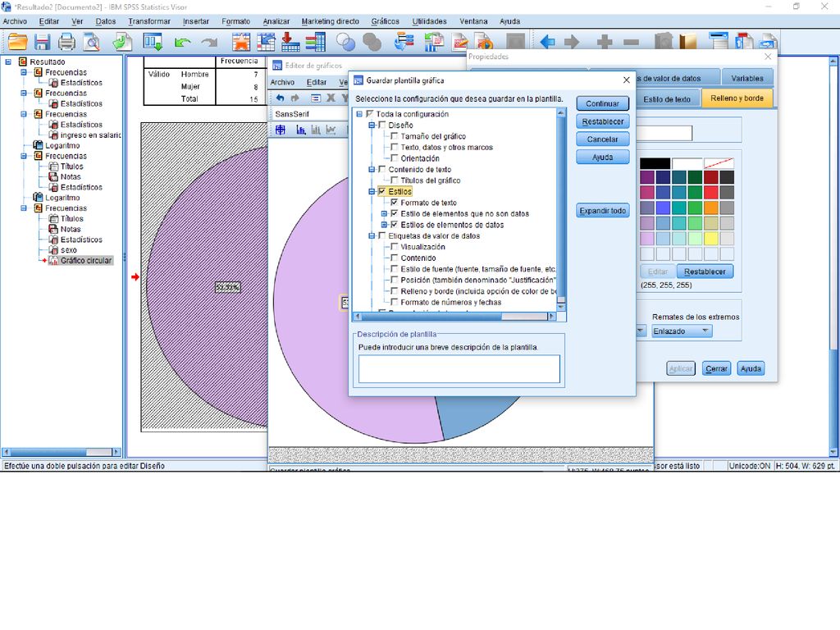Switch to Estilo de texto tab
The width and height of the screenshot is (840, 630).
(x=667, y=99)
